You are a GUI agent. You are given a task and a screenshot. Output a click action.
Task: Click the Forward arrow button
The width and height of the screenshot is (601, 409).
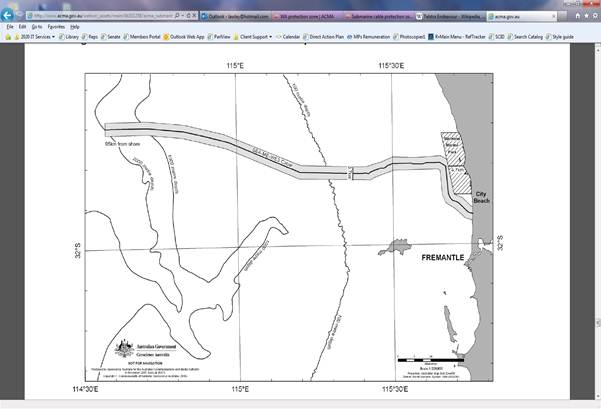[x=22, y=16]
